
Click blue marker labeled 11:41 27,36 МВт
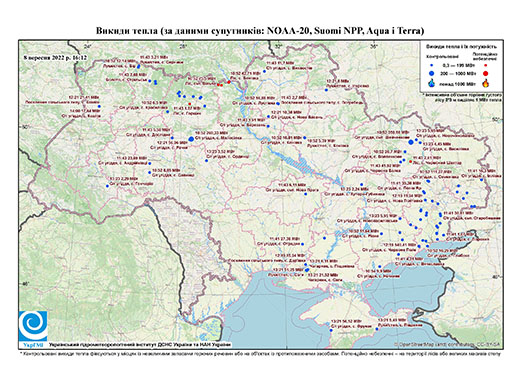(x=303, y=244)
